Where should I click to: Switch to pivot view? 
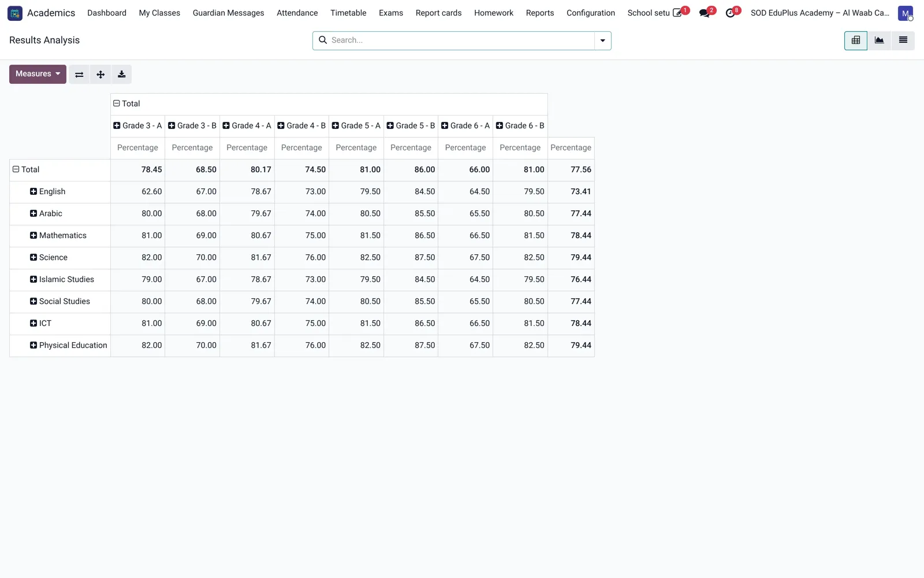tap(856, 40)
